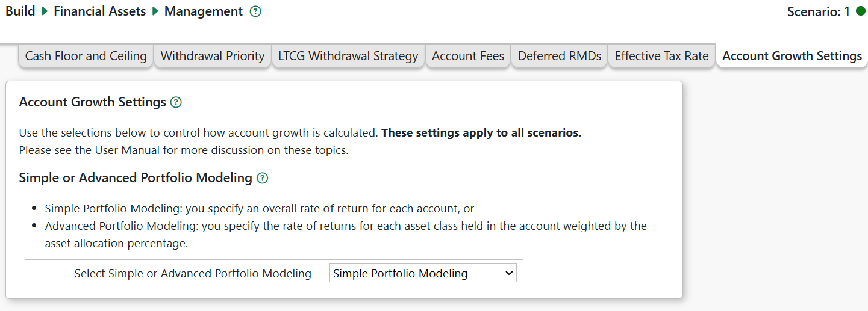Viewport: 868px width, 311px height.
Task: Open help icon next to Management breadcrumb
Action: 255,11
